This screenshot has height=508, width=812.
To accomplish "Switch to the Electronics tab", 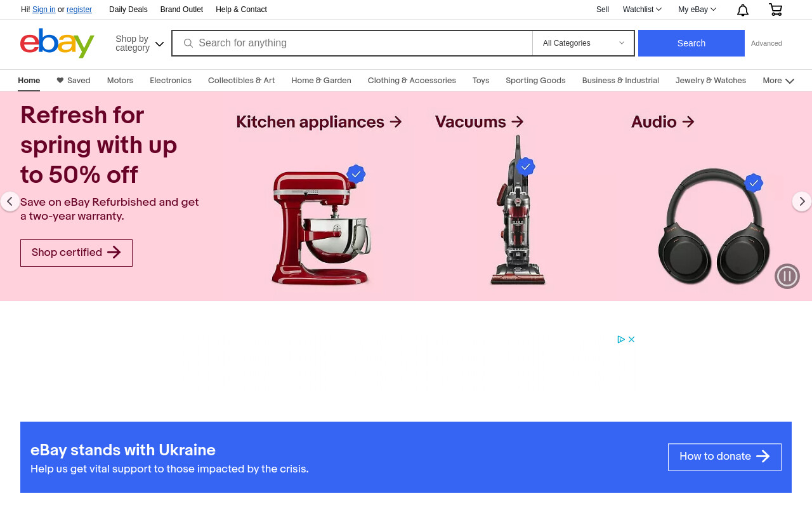I will coord(171,81).
